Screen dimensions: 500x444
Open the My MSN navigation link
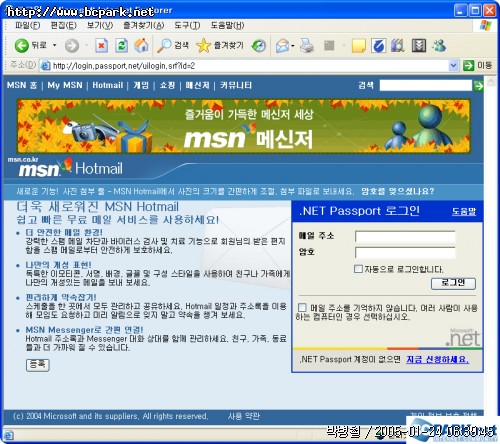coord(65,85)
